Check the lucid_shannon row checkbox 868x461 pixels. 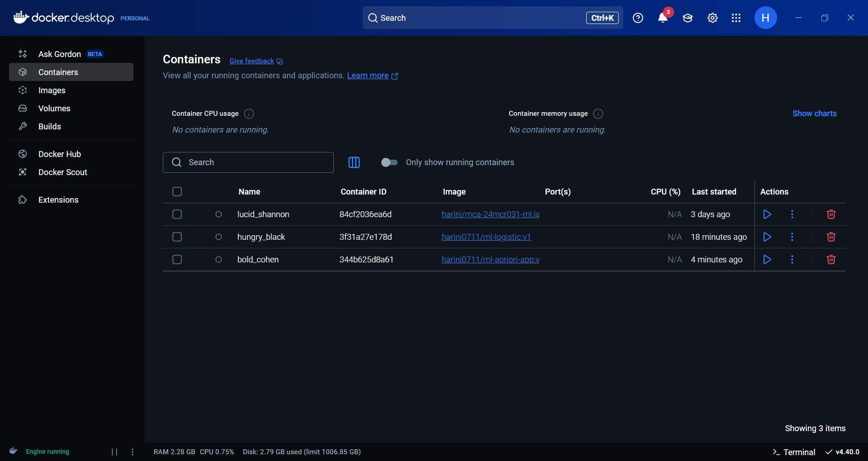177,214
